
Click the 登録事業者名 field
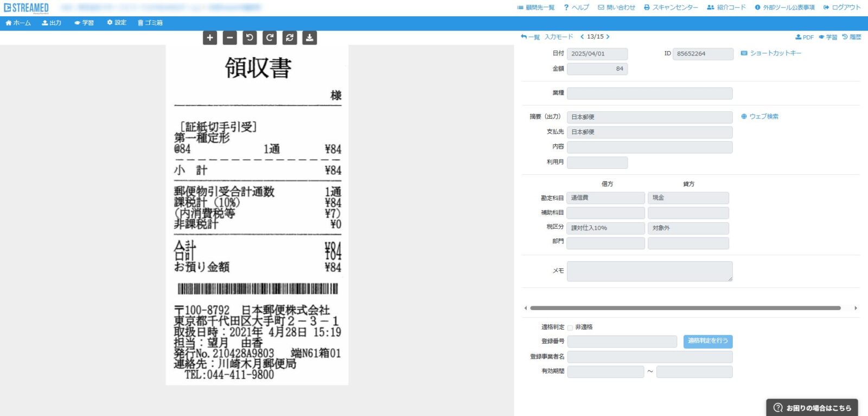pos(650,357)
